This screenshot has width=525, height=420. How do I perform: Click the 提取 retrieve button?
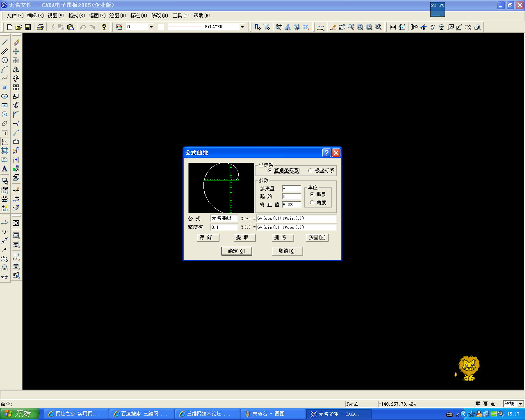(245, 237)
